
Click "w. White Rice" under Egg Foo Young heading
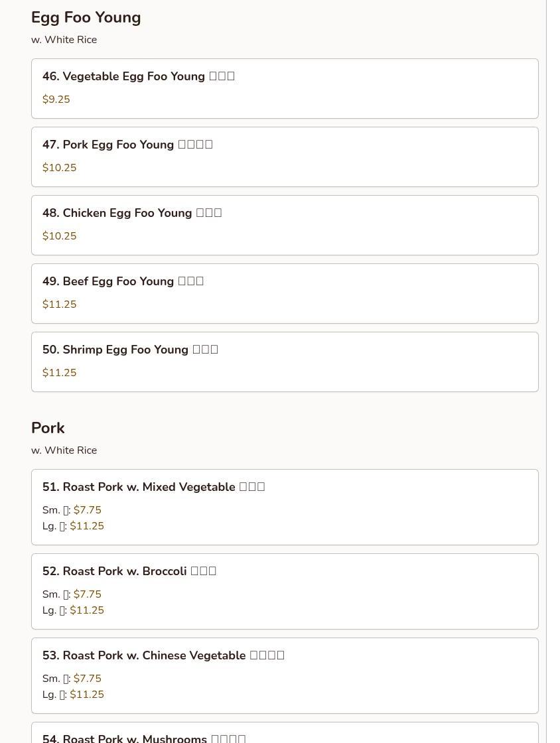pos(64,40)
